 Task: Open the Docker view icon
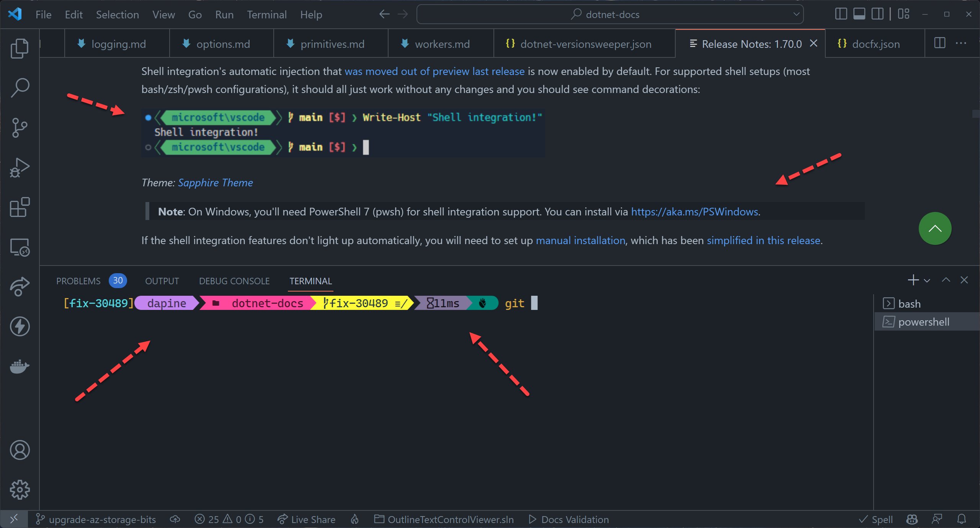point(20,366)
